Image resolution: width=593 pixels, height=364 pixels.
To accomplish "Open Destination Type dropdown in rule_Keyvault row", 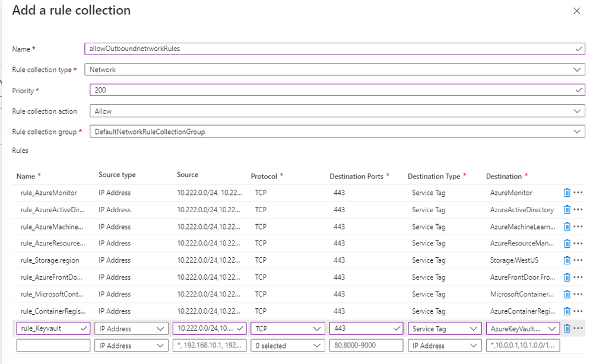I will tap(445, 328).
